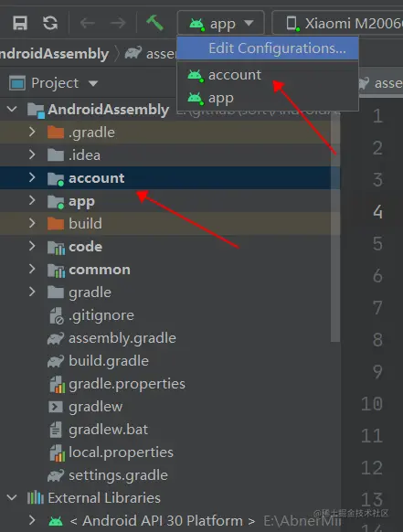Click the Forward navigation arrow
403x532 pixels.
coord(118,23)
